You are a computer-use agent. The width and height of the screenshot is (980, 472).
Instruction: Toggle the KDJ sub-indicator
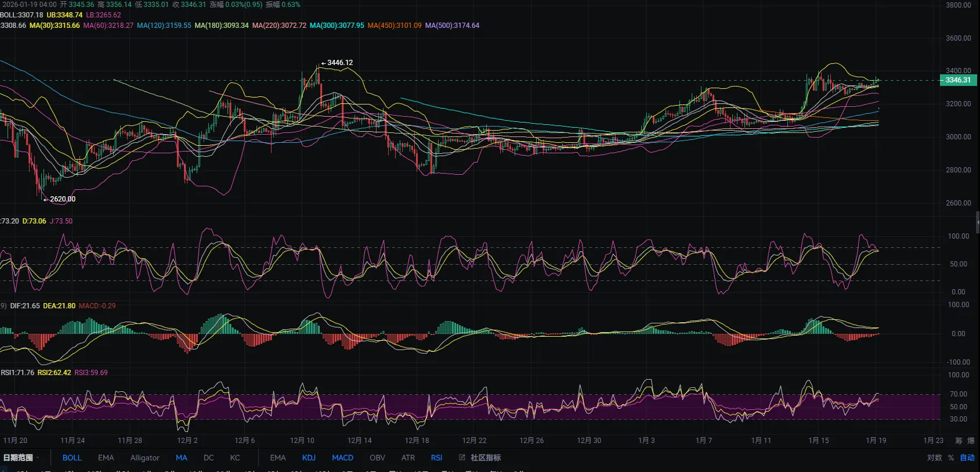point(309,457)
